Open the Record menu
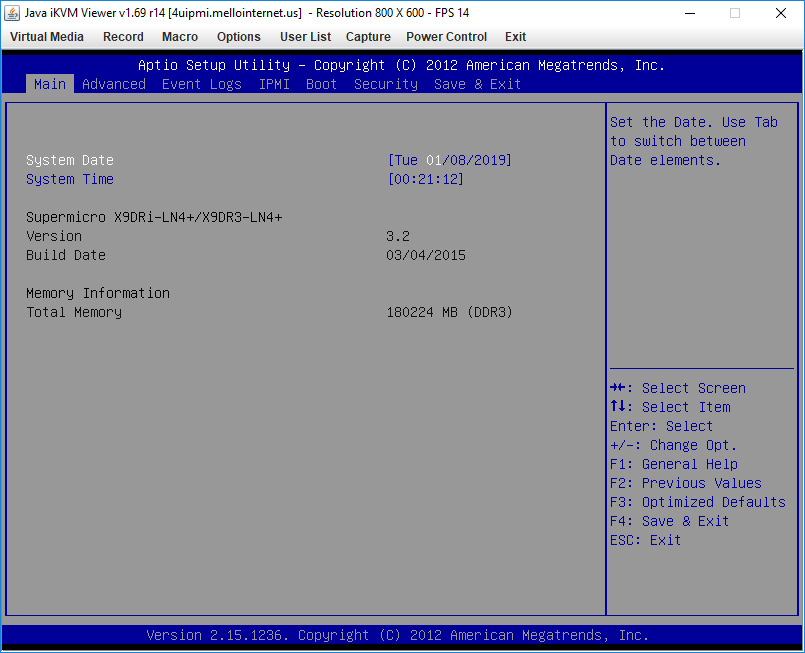Image resolution: width=805 pixels, height=653 pixels. (x=123, y=37)
